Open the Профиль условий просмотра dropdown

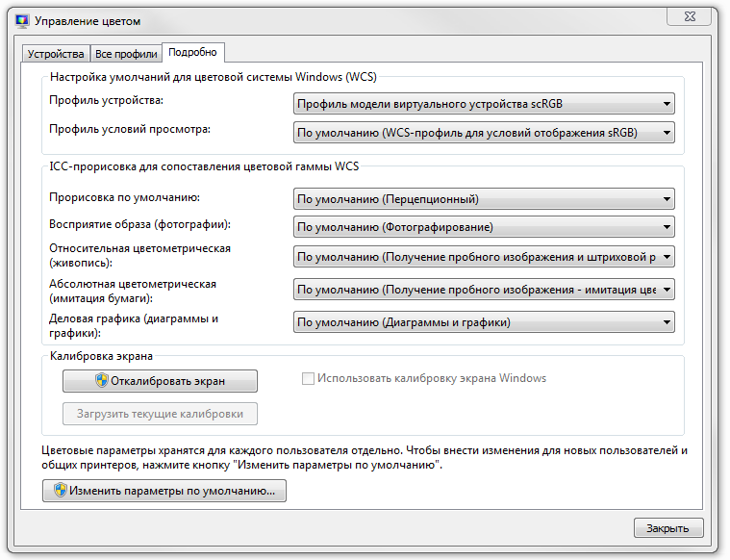(484, 132)
